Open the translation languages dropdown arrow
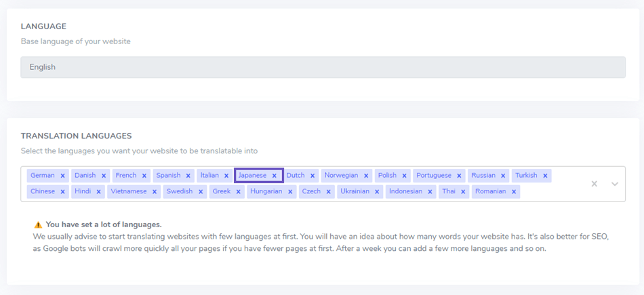 pyautogui.click(x=614, y=184)
